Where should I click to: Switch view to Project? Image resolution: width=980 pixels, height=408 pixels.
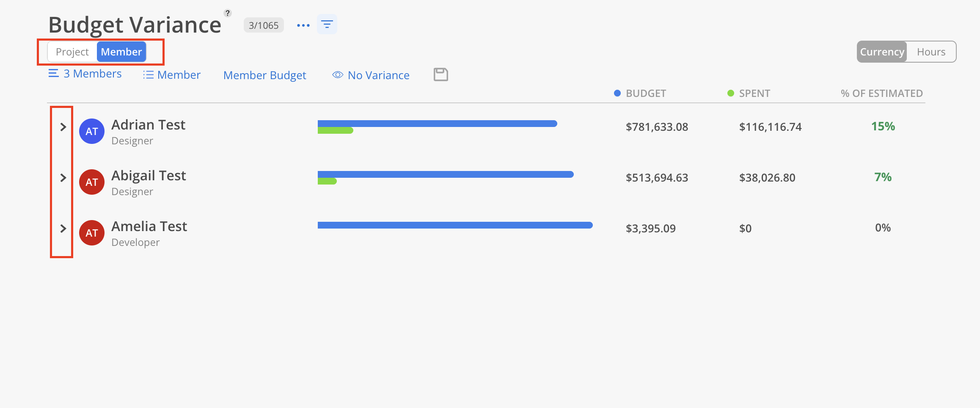pos(72,52)
